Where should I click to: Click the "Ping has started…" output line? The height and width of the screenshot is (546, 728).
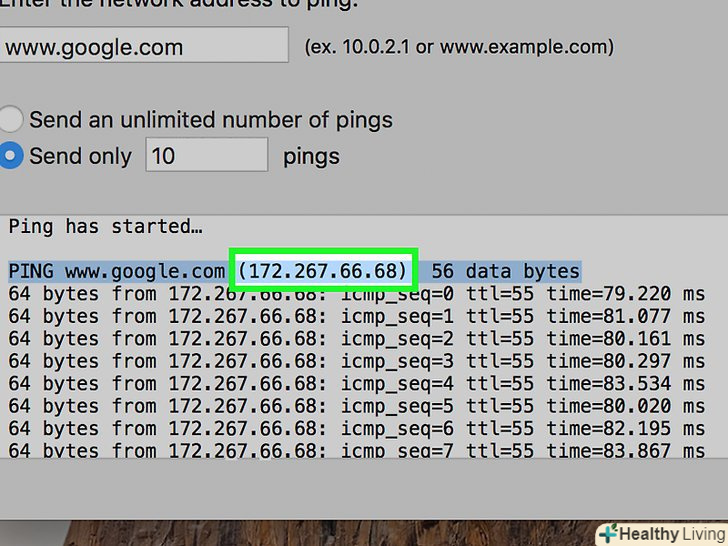[x=105, y=227]
